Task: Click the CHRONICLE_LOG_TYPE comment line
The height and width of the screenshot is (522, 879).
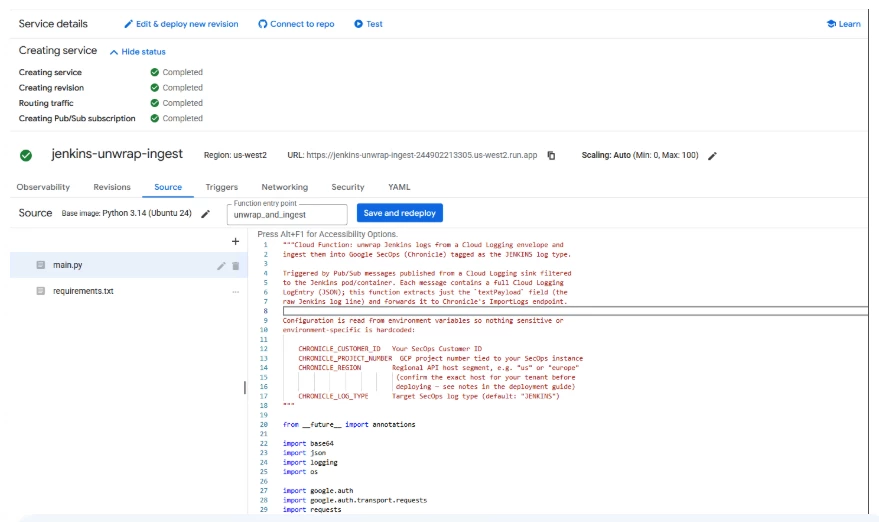Action: [429, 396]
